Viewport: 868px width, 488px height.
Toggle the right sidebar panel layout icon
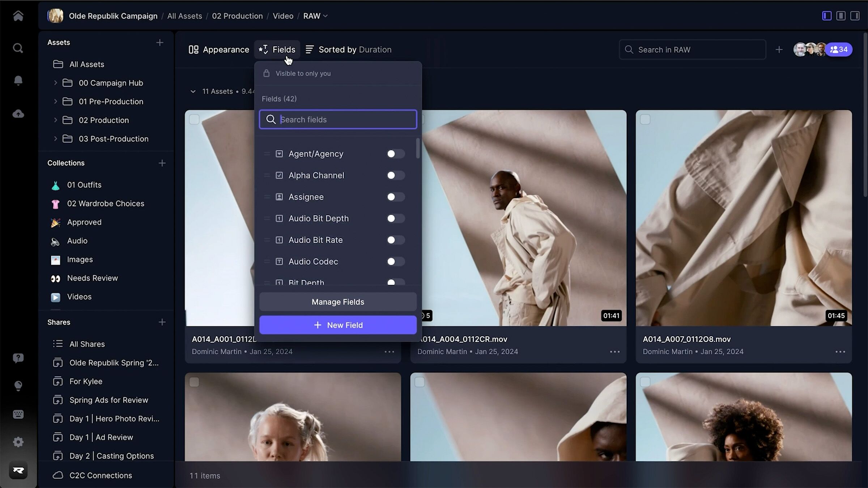[855, 16]
